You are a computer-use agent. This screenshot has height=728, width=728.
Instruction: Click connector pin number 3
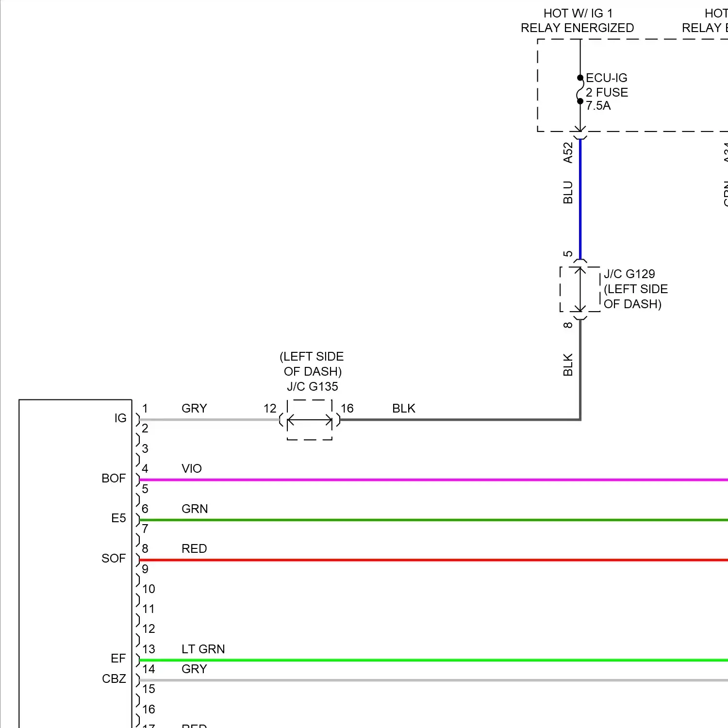click(145, 448)
